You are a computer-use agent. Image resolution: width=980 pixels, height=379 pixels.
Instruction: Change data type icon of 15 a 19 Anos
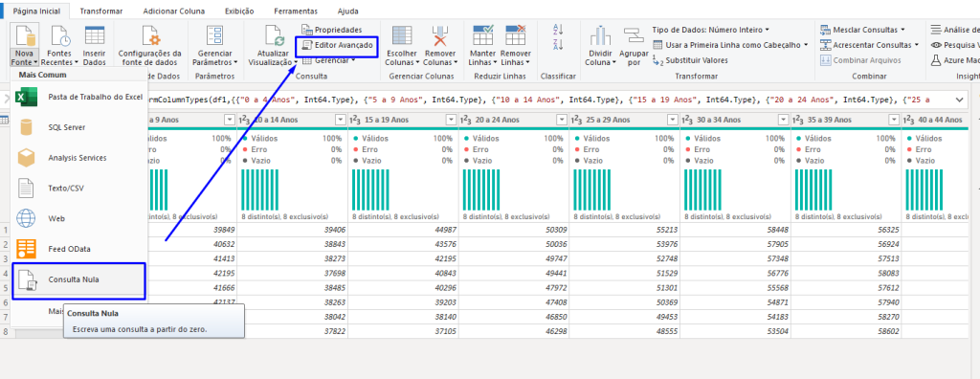(x=354, y=120)
